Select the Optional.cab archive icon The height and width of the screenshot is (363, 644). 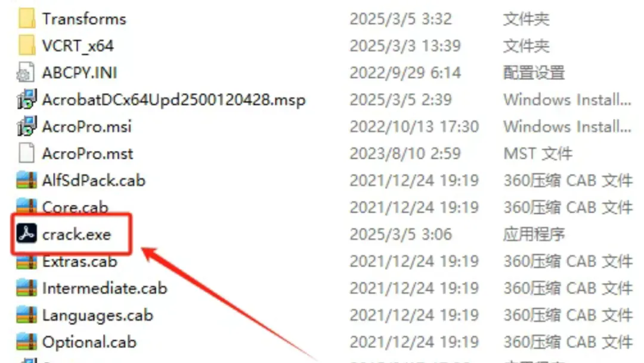pos(27,342)
